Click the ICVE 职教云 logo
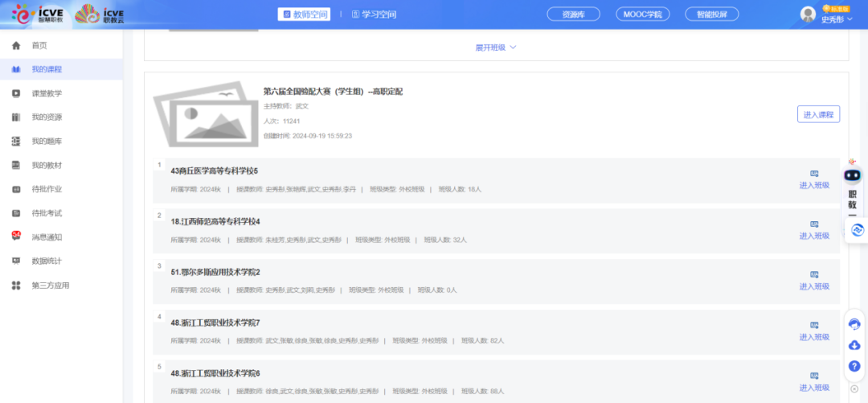This screenshot has width=868, height=403. click(100, 14)
